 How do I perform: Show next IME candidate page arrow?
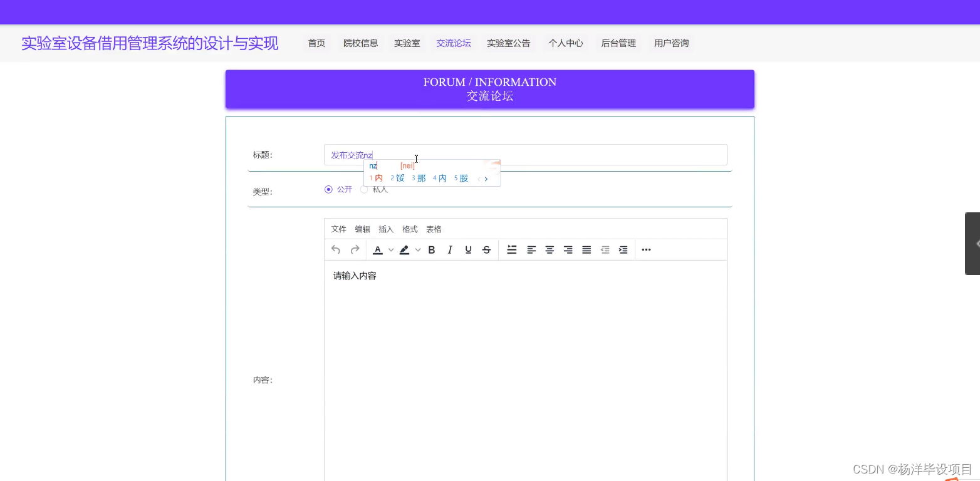tap(486, 178)
